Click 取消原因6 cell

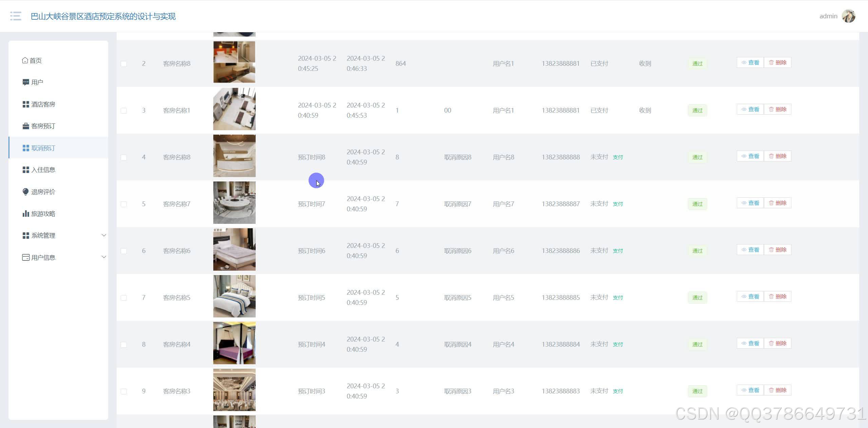coord(458,251)
